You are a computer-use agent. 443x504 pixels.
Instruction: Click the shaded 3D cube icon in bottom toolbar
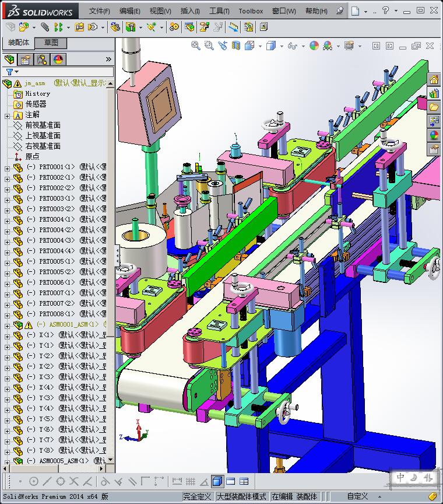point(217,481)
